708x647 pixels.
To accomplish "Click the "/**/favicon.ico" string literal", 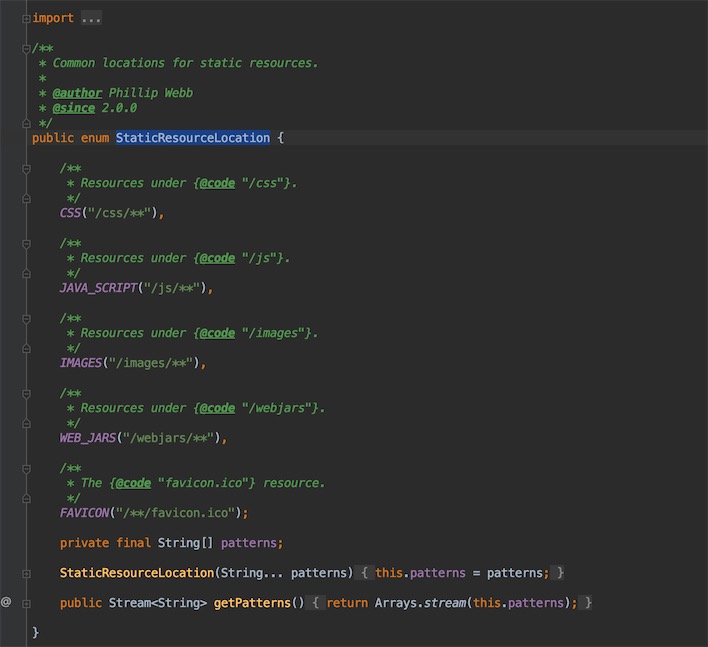I will click(175, 512).
